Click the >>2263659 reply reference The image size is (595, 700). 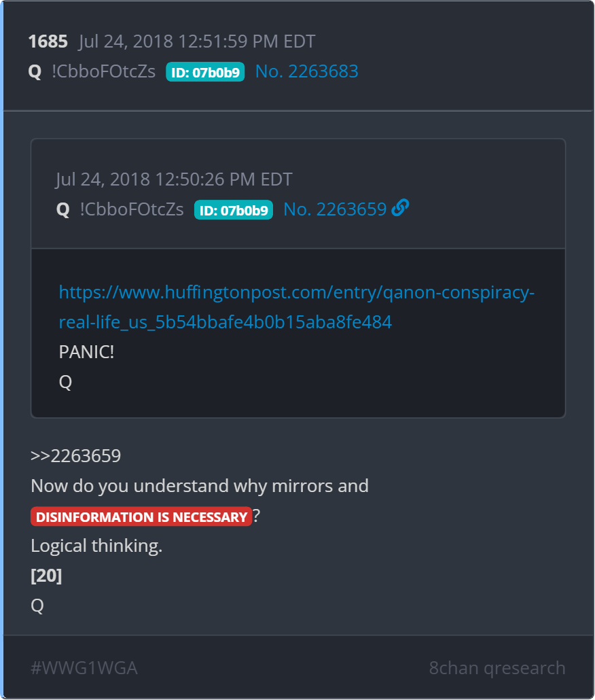[75, 455]
